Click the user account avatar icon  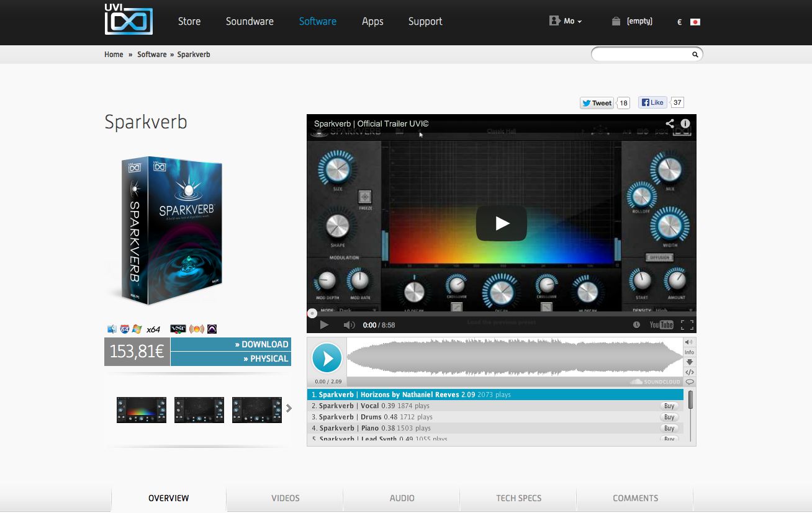point(554,21)
